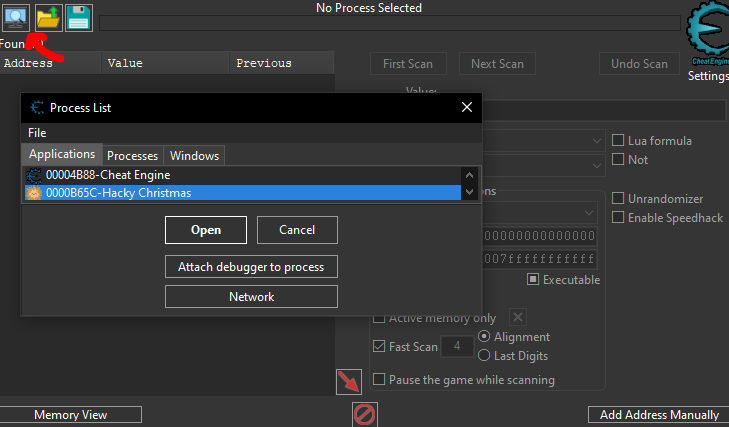Select 00004B88-Cheat Engine in the list
The width and height of the screenshot is (729, 427).
[x=242, y=175]
